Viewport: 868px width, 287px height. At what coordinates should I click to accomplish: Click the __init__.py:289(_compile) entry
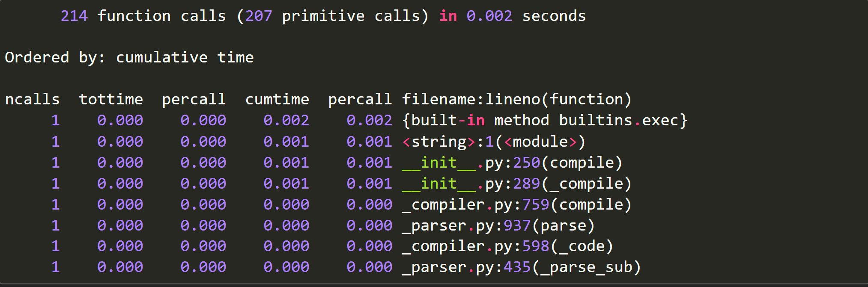tap(516, 183)
